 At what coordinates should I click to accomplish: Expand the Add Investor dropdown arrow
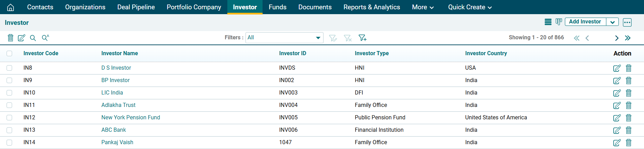(x=612, y=22)
